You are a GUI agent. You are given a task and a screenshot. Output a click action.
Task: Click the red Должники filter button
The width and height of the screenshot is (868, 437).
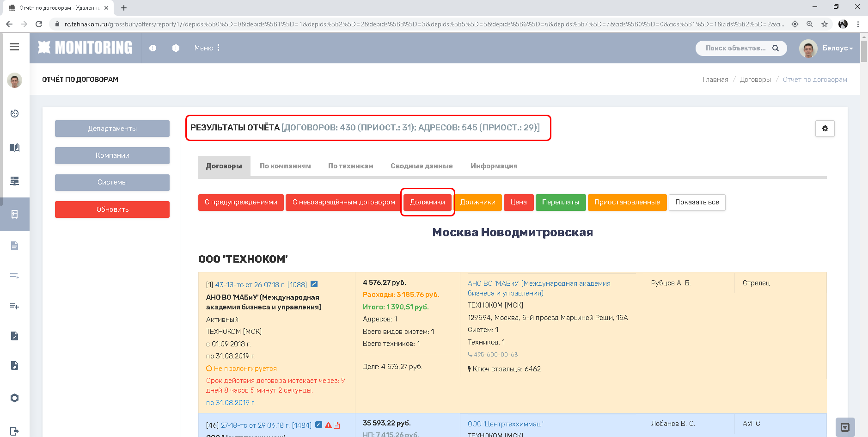point(428,202)
